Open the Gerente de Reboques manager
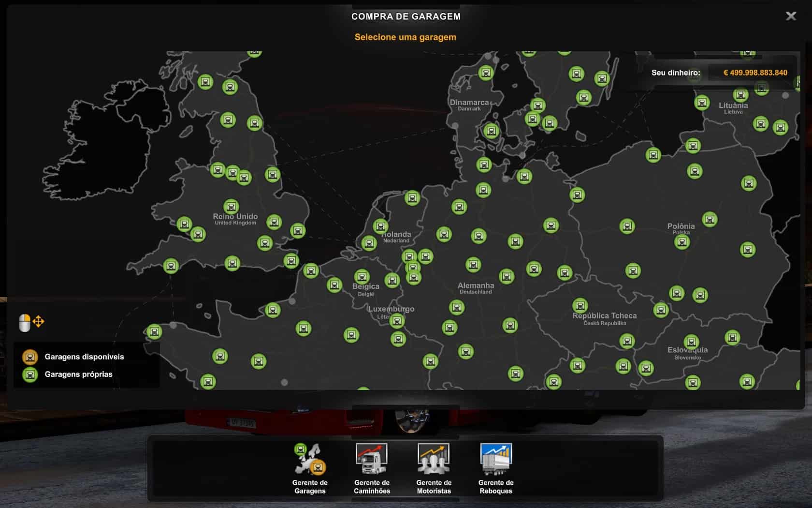812x508 pixels. point(496,468)
